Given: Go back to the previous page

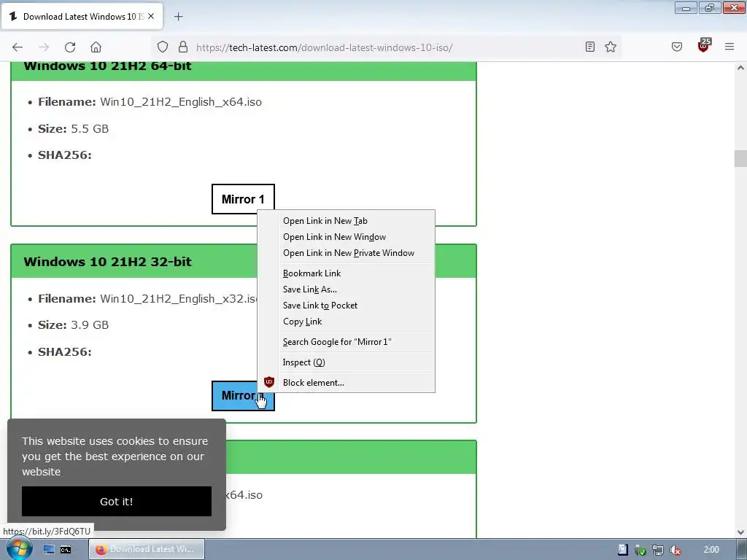Looking at the screenshot, I should pos(18,47).
